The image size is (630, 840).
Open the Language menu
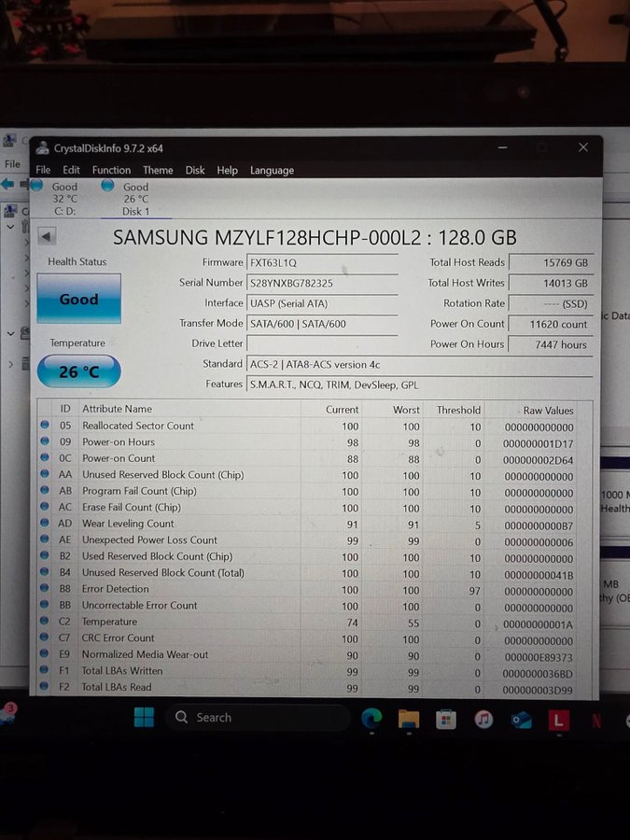tap(272, 170)
